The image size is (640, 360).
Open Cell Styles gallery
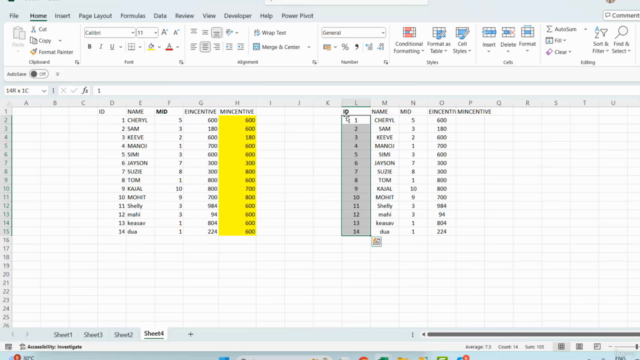click(x=462, y=40)
